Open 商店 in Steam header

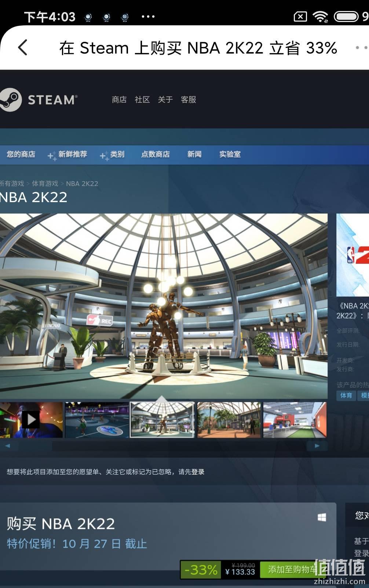click(x=119, y=99)
